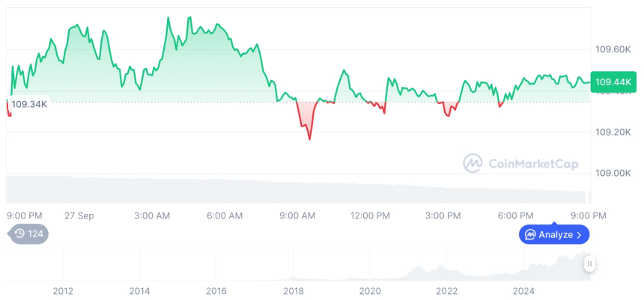Click 2016 on the overview timeline
644x300 pixels.
tap(216, 290)
